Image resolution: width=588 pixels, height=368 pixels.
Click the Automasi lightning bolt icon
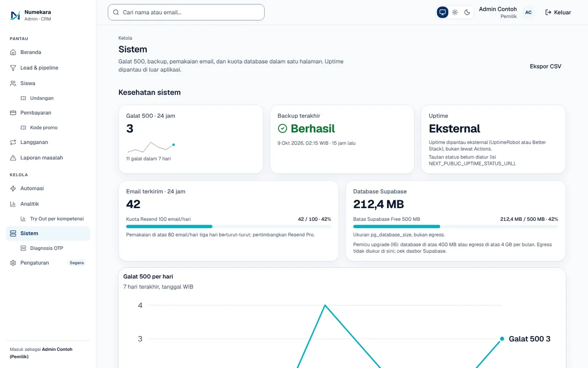click(13, 188)
